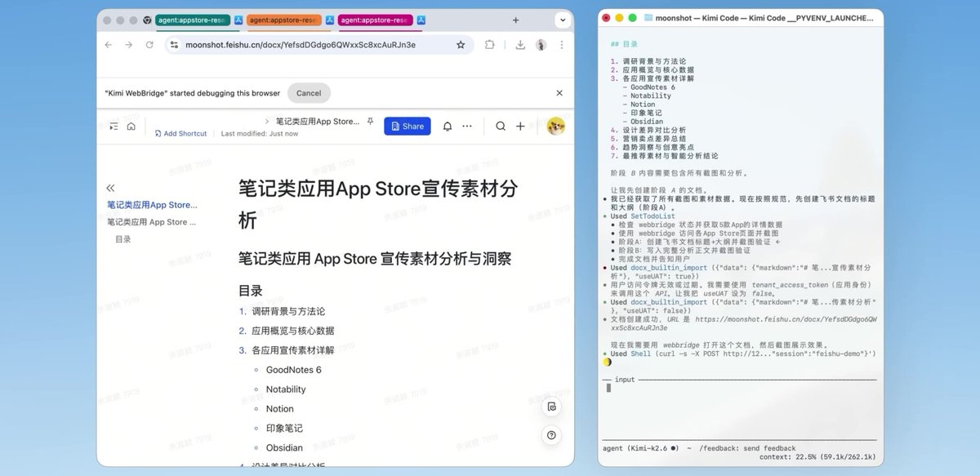Click the browser forward arrow
The height and width of the screenshot is (476, 980).
[x=129, y=45]
